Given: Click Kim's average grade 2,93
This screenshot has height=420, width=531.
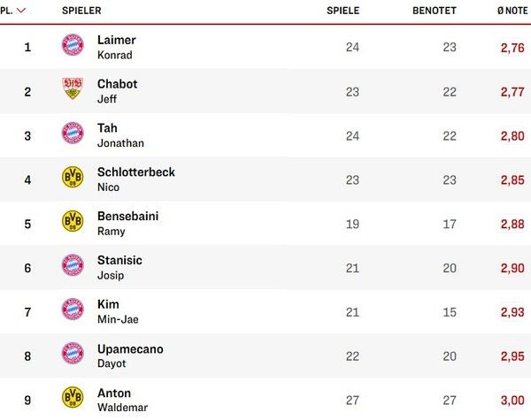Looking at the screenshot, I should point(512,312).
